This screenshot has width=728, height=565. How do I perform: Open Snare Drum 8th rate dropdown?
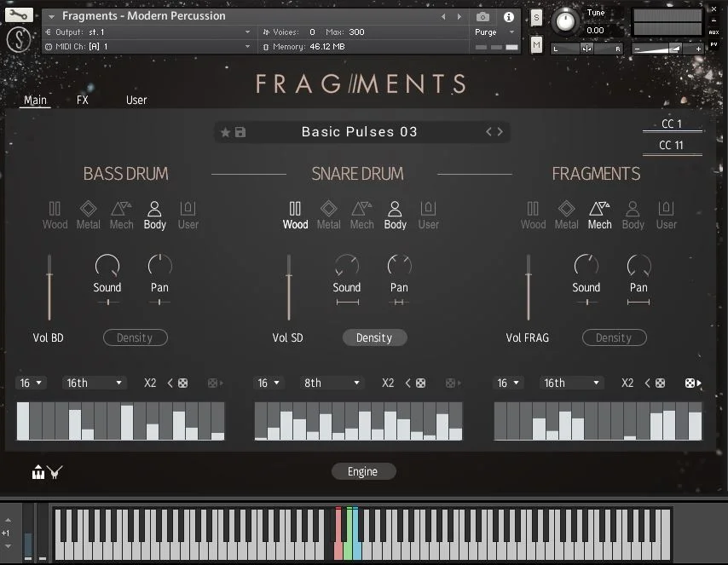332,383
